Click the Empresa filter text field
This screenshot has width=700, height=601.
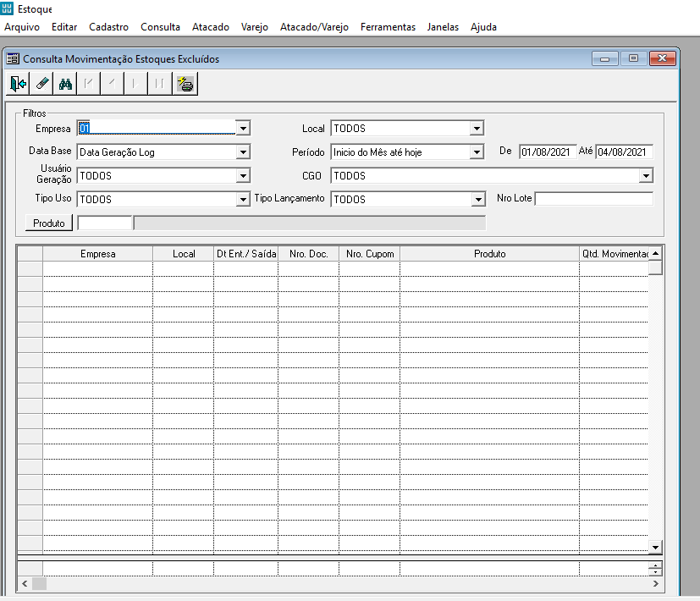coord(157,128)
